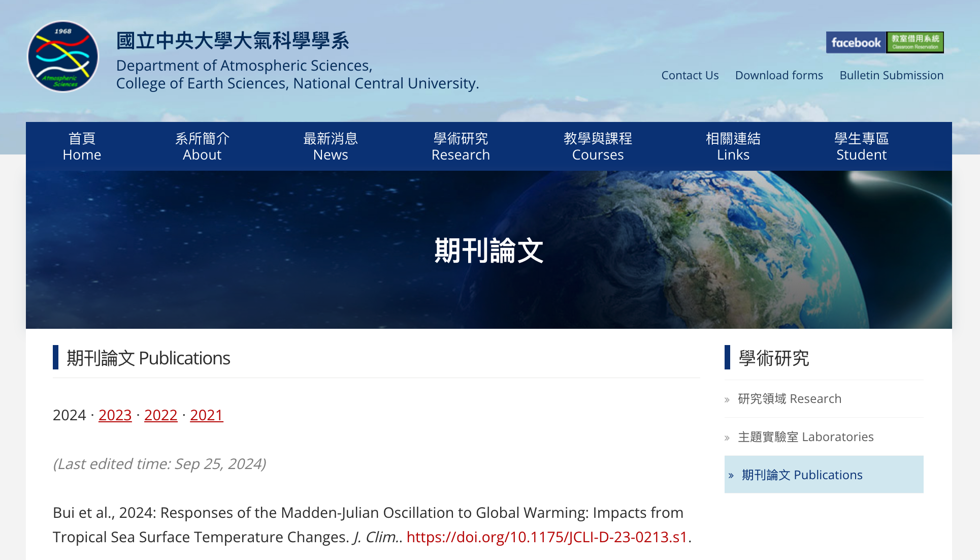Open the Courses menu item
Viewport: 980px width, 560px height.
point(598,146)
